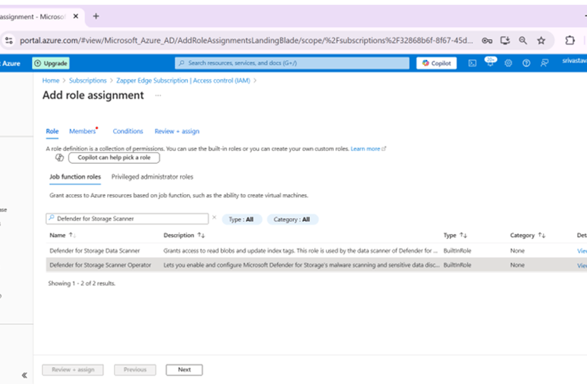Click the Previous button
Screen dimensions: 587x392
(x=135, y=370)
